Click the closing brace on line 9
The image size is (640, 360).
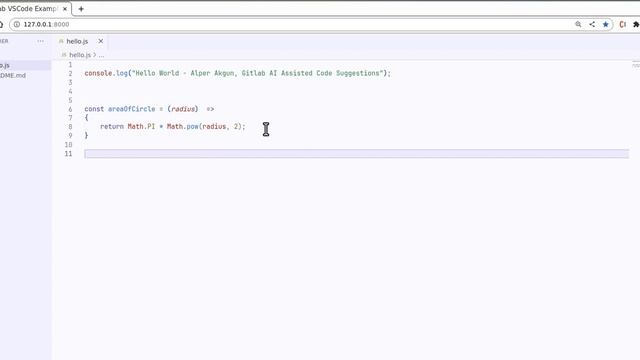pyautogui.click(x=86, y=136)
